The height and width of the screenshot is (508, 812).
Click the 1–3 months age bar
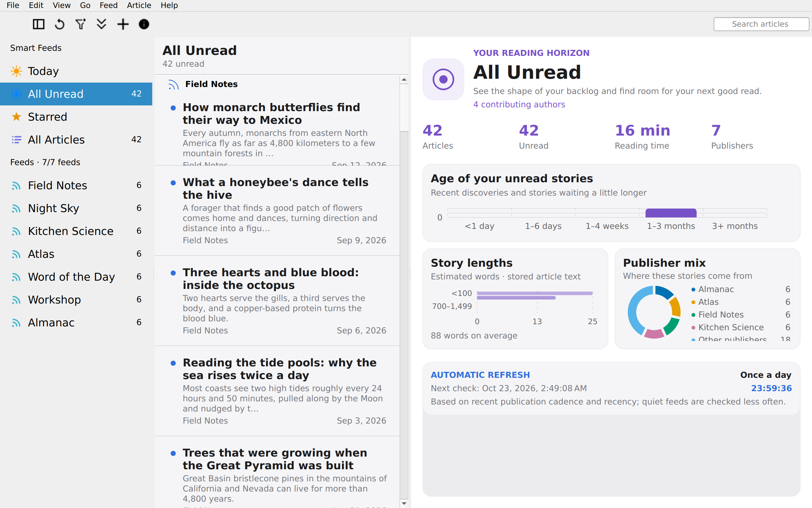click(x=671, y=213)
